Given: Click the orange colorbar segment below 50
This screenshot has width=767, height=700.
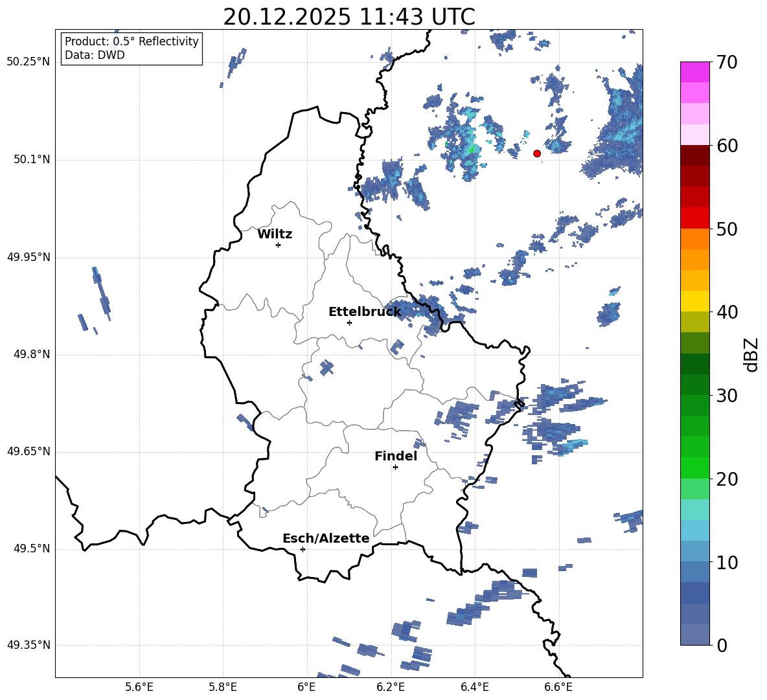Looking at the screenshot, I should [x=694, y=239].
